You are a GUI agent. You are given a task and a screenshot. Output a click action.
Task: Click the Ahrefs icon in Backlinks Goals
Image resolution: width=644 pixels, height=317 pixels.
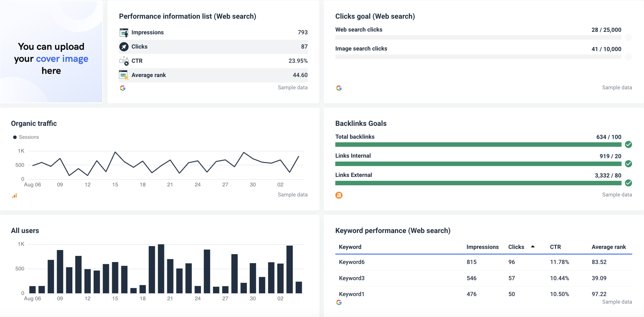(339, 195)
